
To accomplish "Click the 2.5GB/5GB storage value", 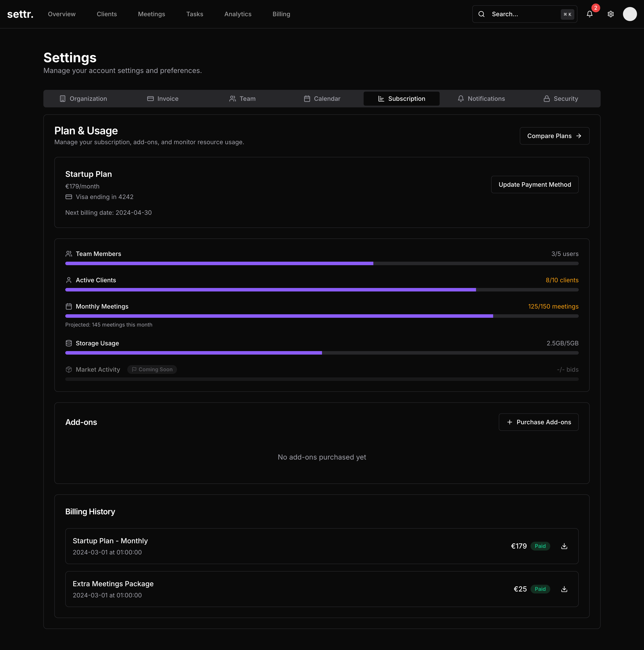I will point(562,343).
